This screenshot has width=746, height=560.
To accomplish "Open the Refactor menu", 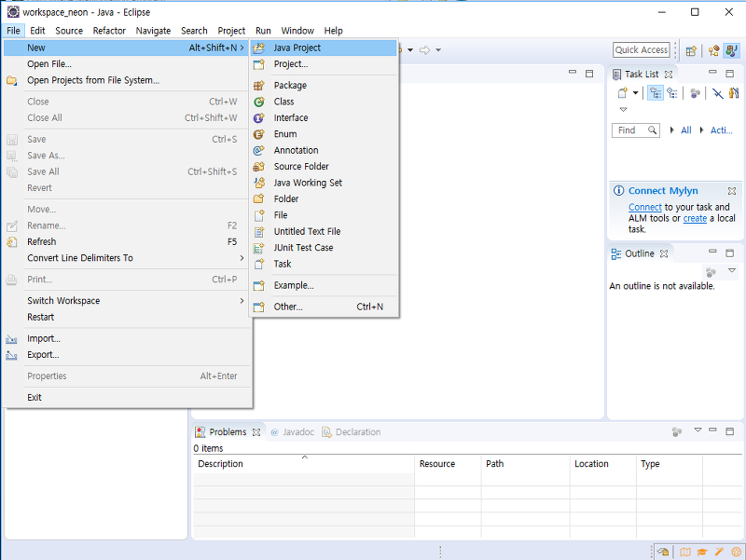I will pos(109,31).
